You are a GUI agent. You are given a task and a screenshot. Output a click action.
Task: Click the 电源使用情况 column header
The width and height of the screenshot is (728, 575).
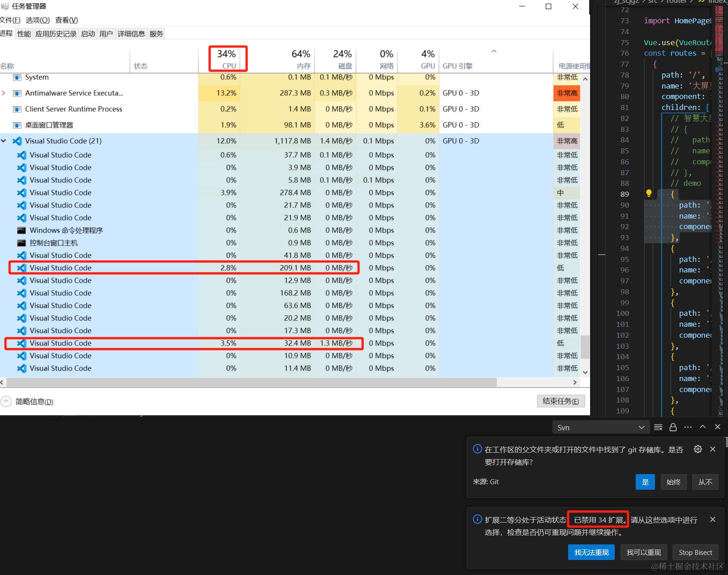pyautogui.click(x=572, y=59)
